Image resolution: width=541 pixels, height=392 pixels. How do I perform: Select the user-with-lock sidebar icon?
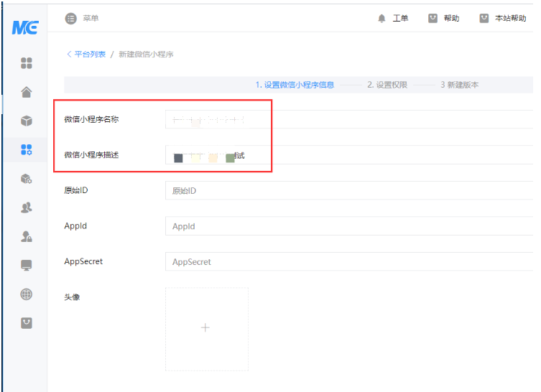[x=27, y=236]
